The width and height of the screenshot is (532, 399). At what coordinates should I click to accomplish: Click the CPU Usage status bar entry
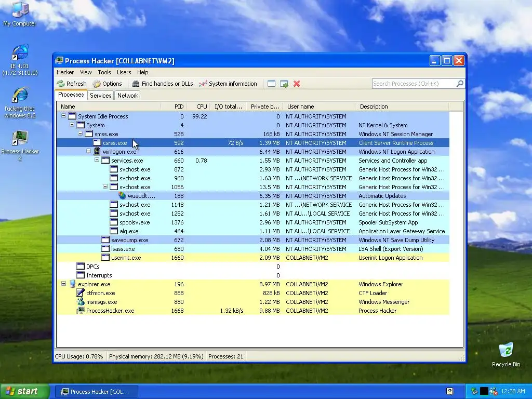79,356
